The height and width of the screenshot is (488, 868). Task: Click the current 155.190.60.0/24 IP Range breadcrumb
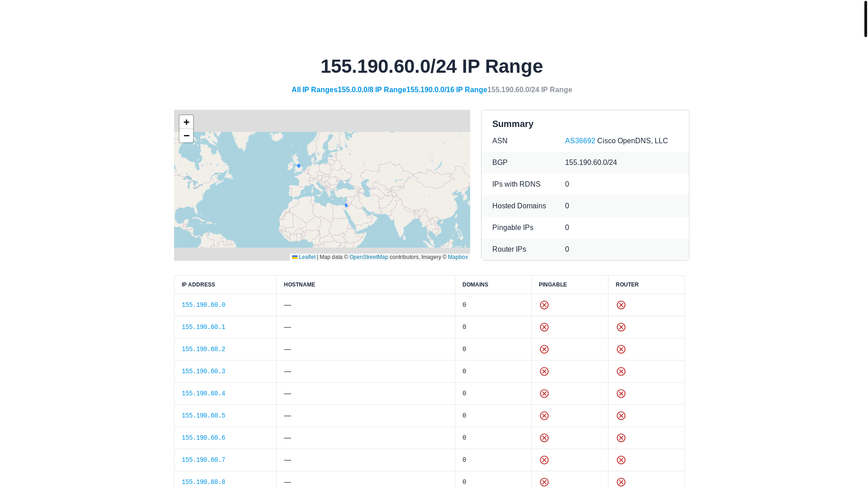point(529,89)
